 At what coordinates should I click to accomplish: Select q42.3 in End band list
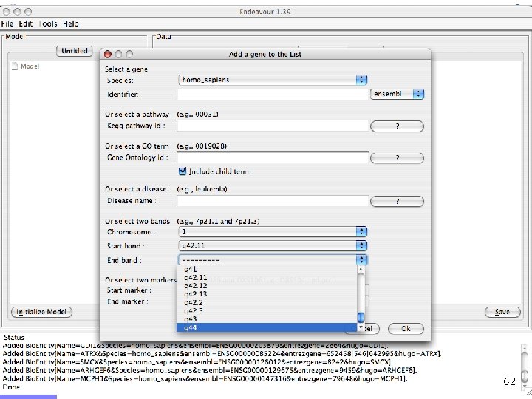267,311
